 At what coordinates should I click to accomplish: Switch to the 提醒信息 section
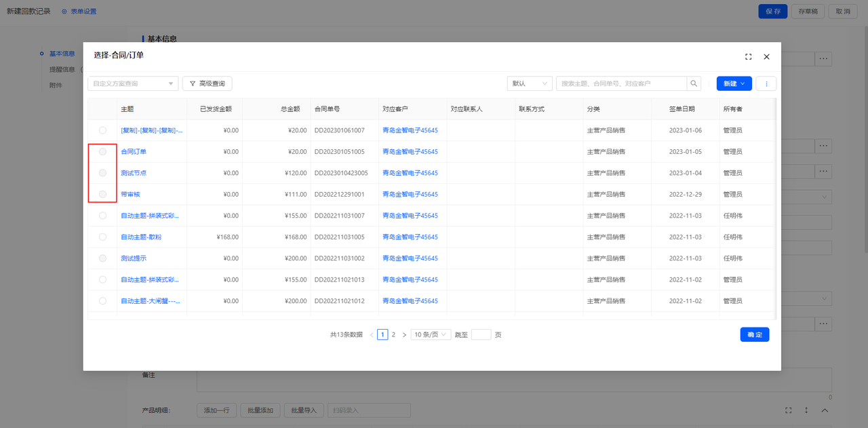(x=62, y=69)
